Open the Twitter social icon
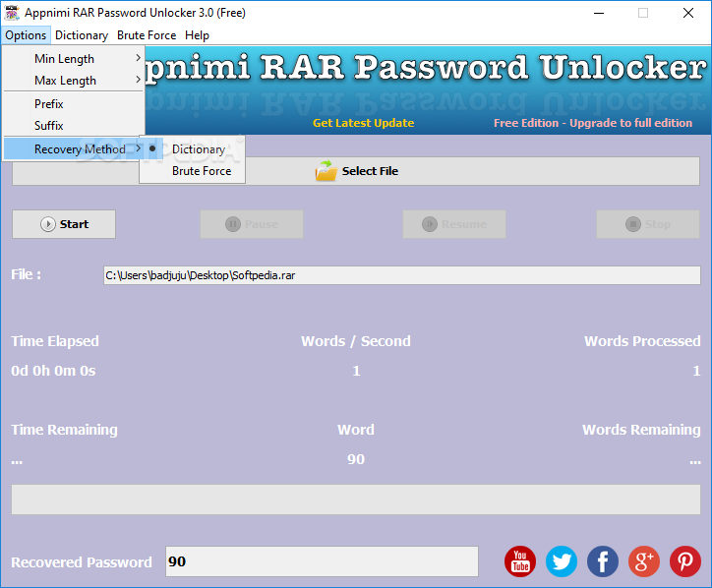This screenshot has height=588, width=712. coord(562,561)
